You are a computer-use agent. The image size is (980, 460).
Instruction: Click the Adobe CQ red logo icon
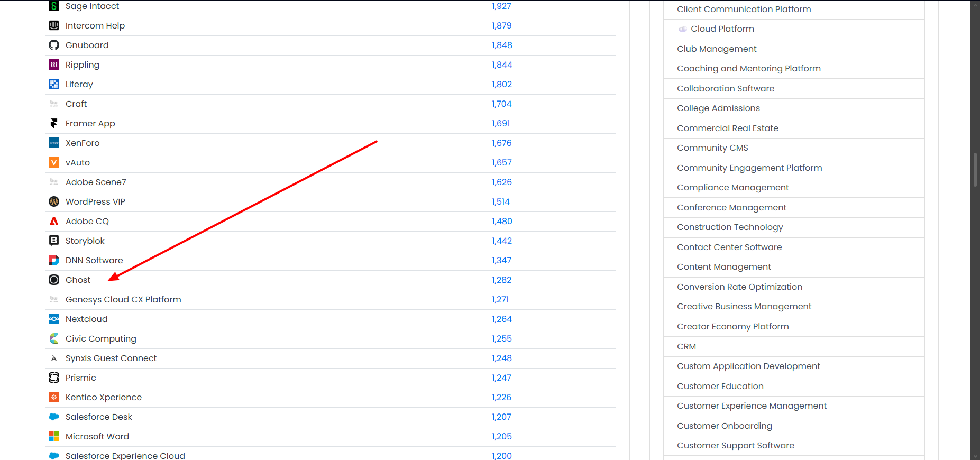[54, 221]
